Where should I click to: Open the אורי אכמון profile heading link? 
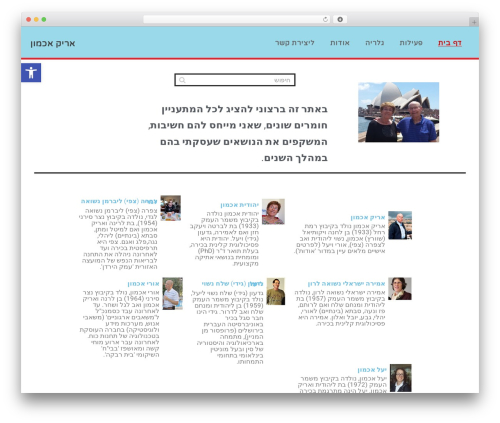(143, 284)
